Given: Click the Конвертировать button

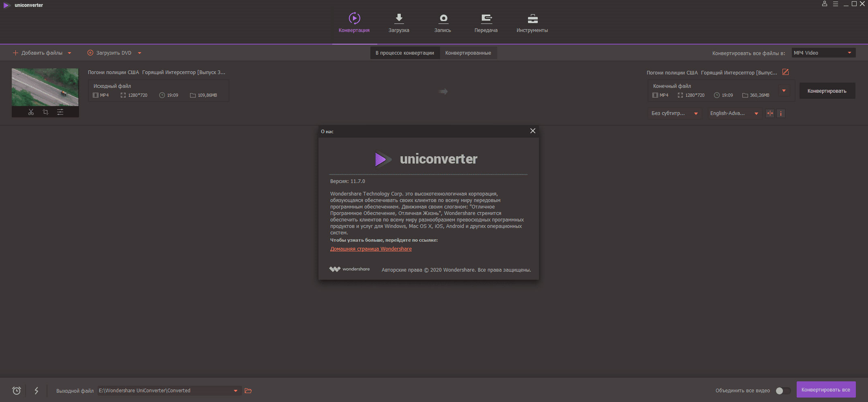Looking at the screenshot, I should click(x=827, y=91).
